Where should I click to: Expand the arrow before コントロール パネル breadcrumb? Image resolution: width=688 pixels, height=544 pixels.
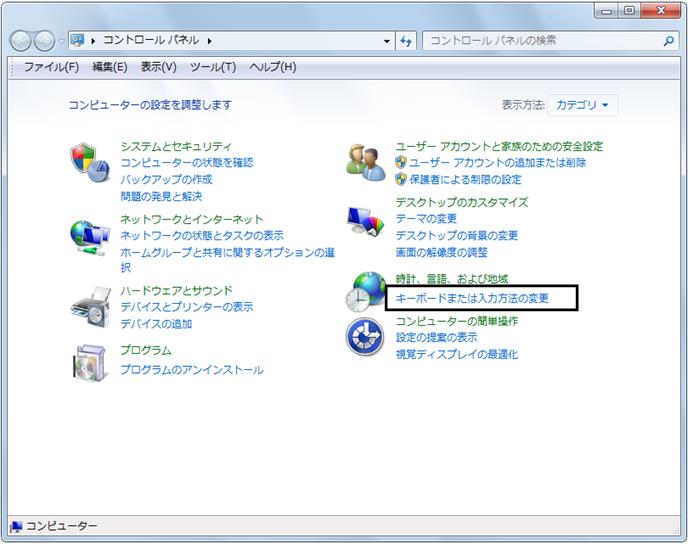point(93,41)
